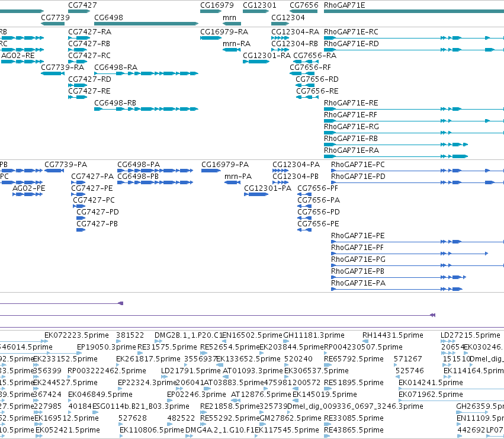Click protein RhoGAP71E-PG
This screenshot has width=504, height=439.
pyautogui.click(x=358, y=259)
